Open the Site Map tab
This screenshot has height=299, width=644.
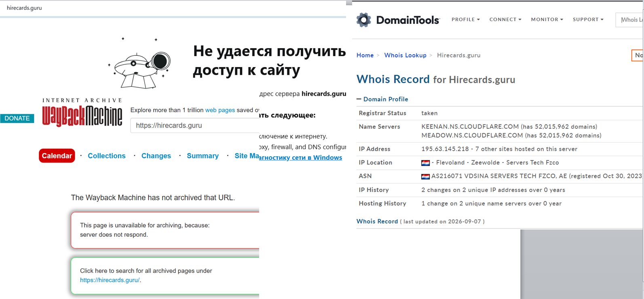(x=247, y=156)
